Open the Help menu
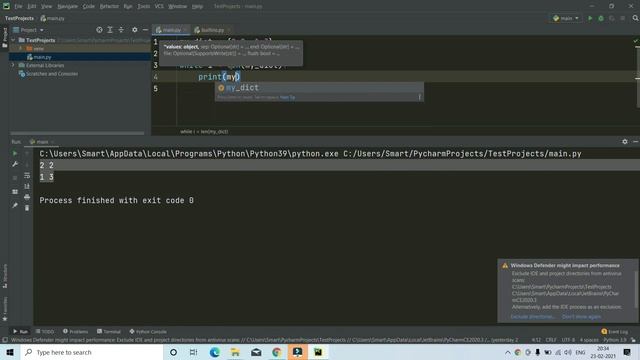640x360 pixels. pos(197,7)
